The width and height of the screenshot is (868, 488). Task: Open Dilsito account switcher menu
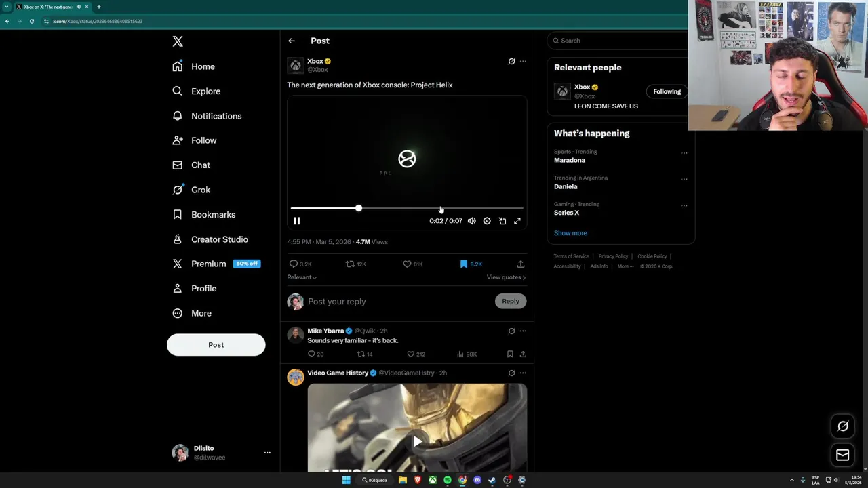pos(221,453)
